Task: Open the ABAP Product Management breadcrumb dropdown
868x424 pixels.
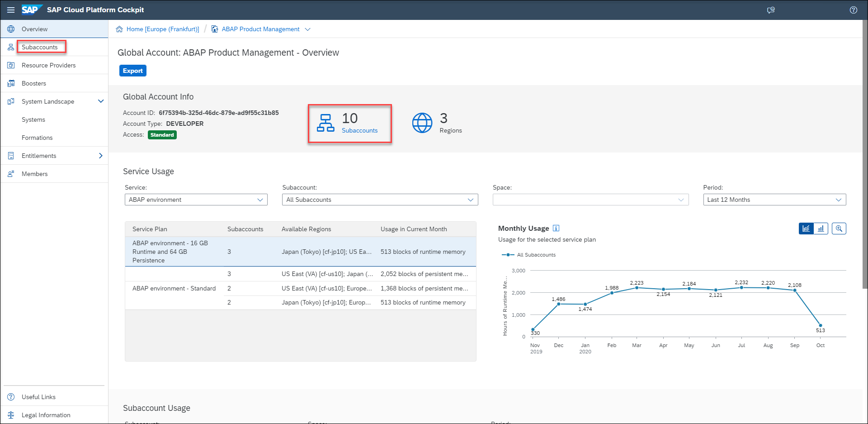Action: (308, 29)
